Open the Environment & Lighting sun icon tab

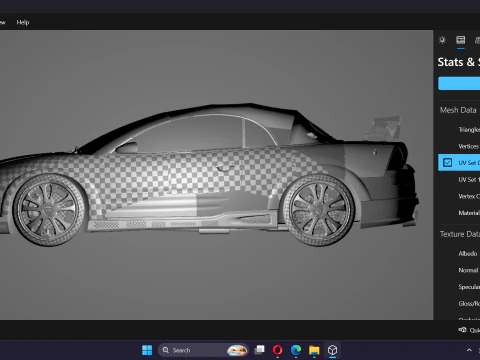(x=442, y=40)
